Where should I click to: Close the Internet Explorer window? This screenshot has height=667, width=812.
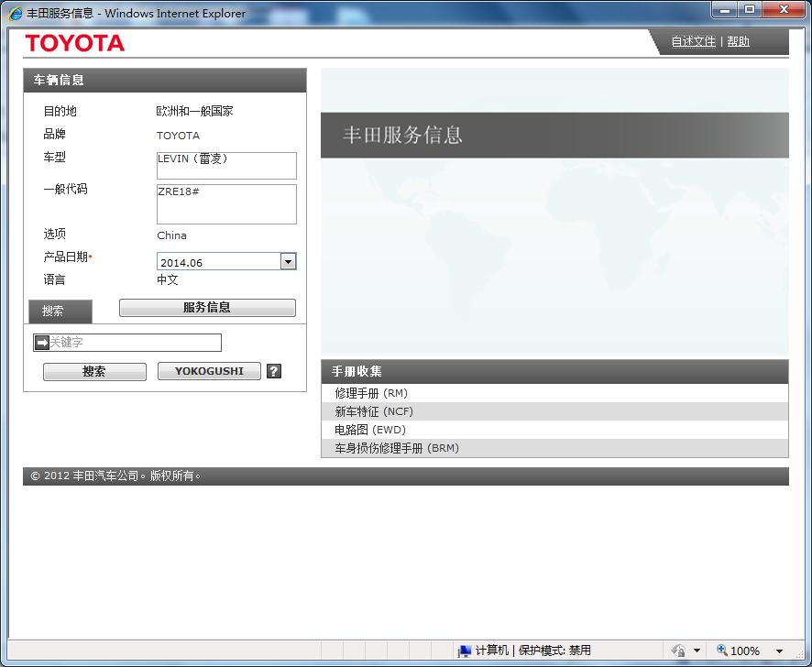tap(784, 10)
